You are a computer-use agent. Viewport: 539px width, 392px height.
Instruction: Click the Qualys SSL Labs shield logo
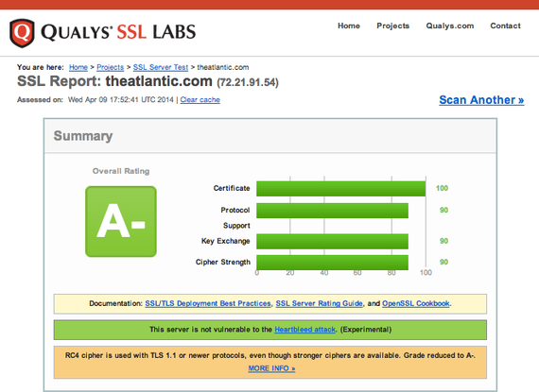pos(22,33)
